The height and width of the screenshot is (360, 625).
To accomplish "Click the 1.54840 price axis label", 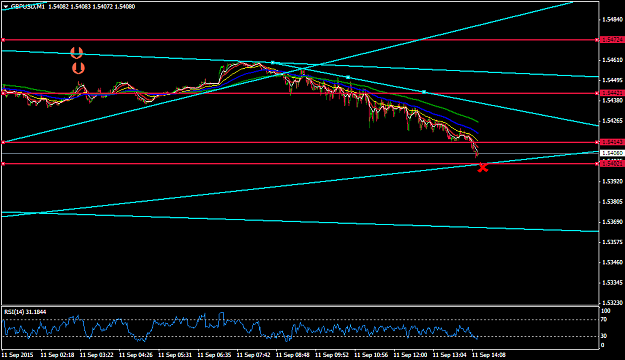I will click(x=612, y=20).
